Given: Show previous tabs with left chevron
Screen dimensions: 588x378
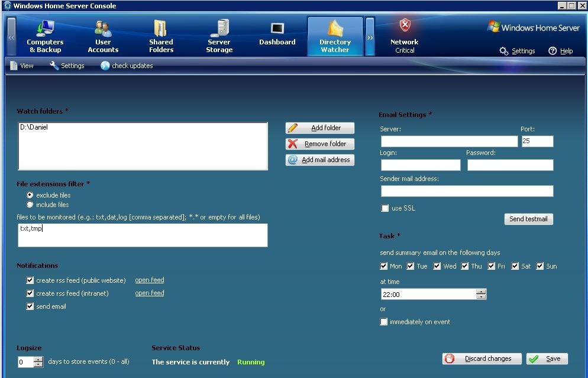Looking at the screenshot, I should coord(12,37).
